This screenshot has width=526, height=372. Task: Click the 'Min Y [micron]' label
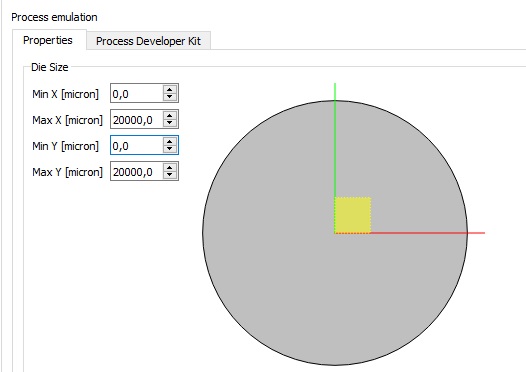click(65, 146)
